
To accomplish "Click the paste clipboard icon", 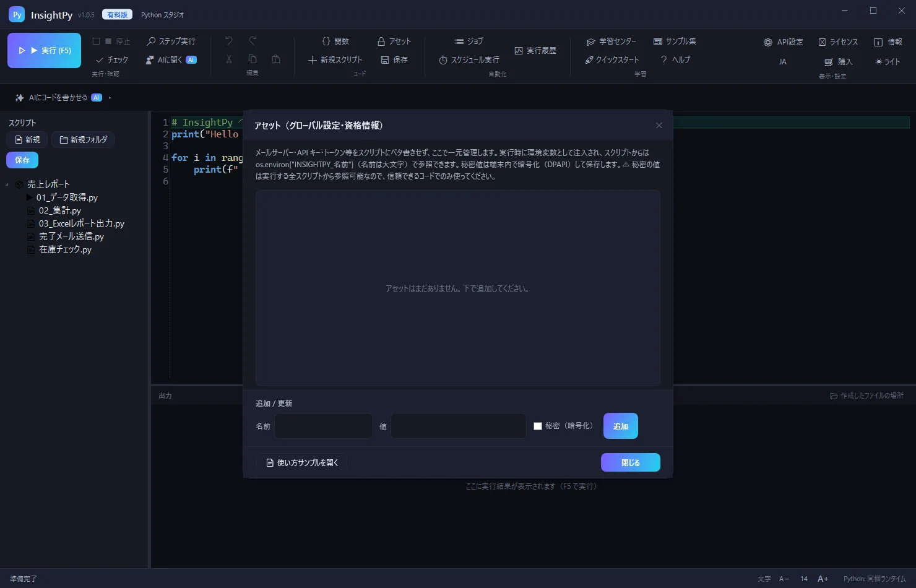I will coord(276,59).
